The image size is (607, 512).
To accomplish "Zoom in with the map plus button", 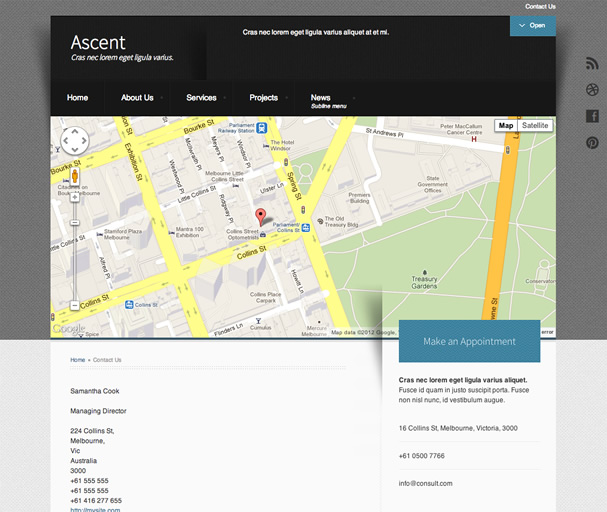I will (75, 197).
